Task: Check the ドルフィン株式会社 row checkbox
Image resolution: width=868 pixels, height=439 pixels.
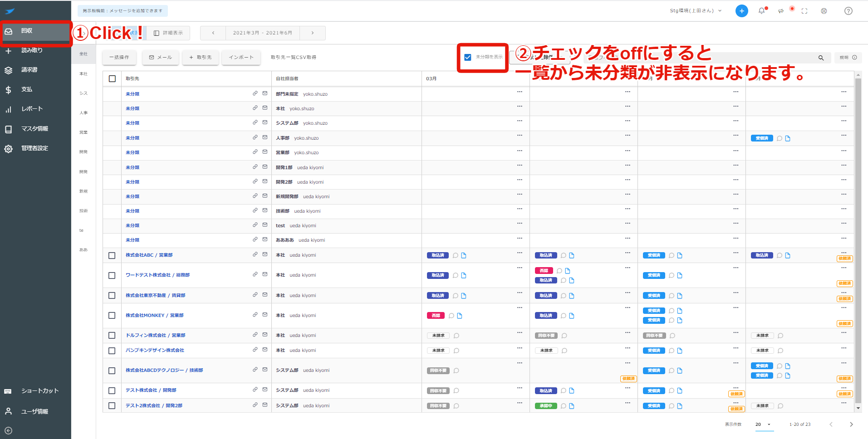Action: (112, 336)
